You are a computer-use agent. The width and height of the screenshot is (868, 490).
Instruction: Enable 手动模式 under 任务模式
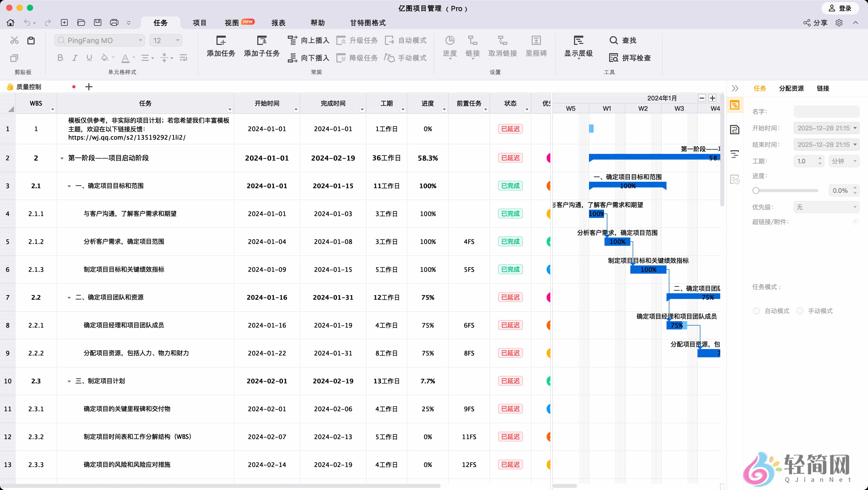tap(800, 311)
